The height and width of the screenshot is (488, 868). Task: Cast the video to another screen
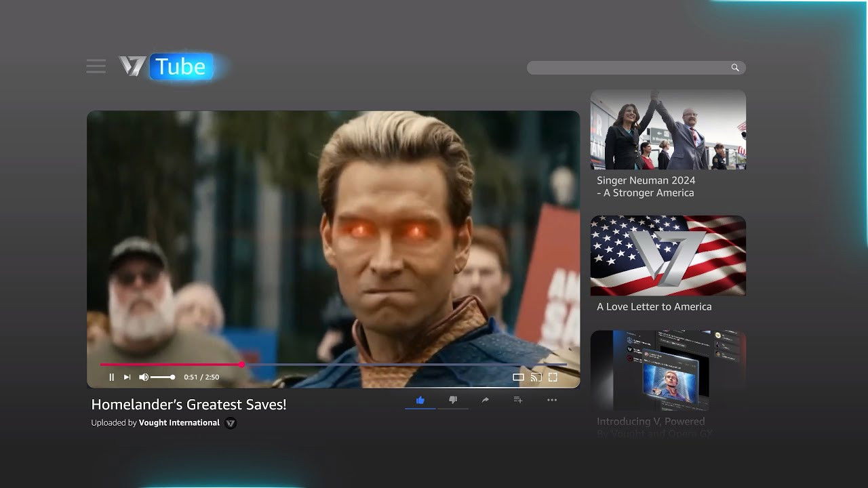536,378
